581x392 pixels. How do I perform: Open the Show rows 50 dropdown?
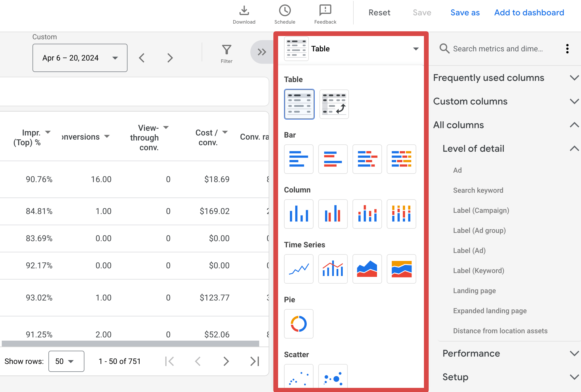[x=66, y=361]
